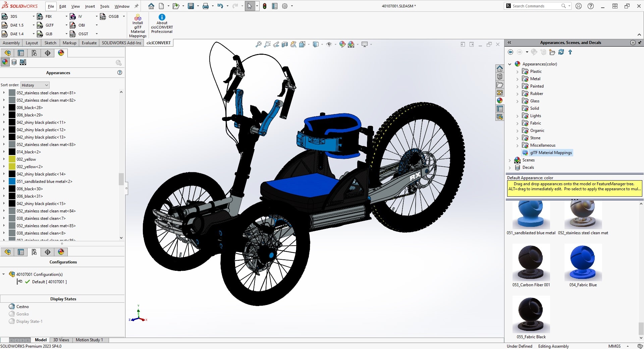Screen dimensions: 644x349
Task: Pin the Appearances task pane
Action: click(x=639, y=43)
